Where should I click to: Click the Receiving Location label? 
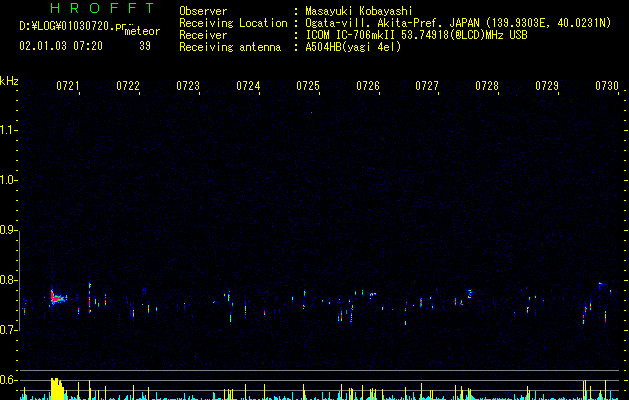click(x=233, y=23)
